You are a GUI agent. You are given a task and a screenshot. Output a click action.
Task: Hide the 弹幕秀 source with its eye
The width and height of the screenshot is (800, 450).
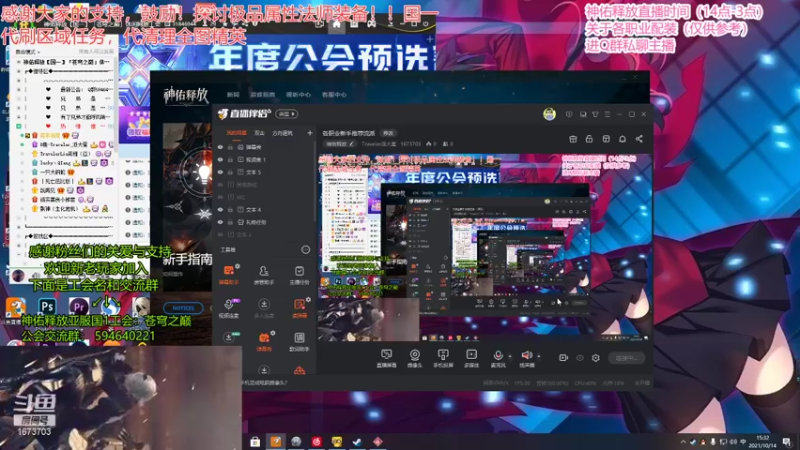pyautogui.click(x=220, y=147)
